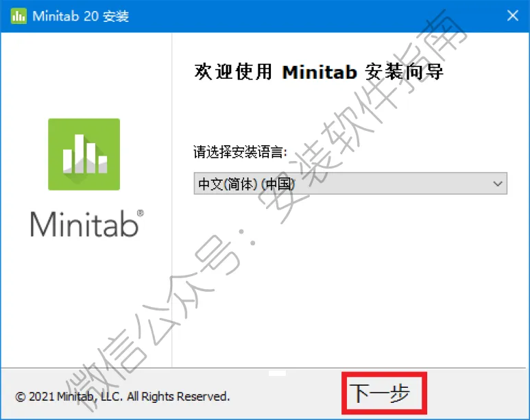Viewport: 530px width, 420px height.
Task: Close the Minitab 20 installer window
Action: tap(513, 15)
